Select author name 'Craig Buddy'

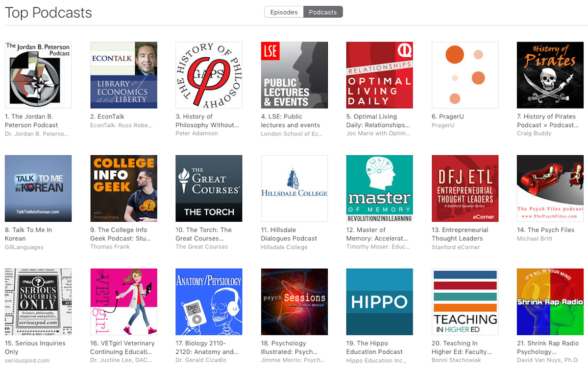pos(534,134)
